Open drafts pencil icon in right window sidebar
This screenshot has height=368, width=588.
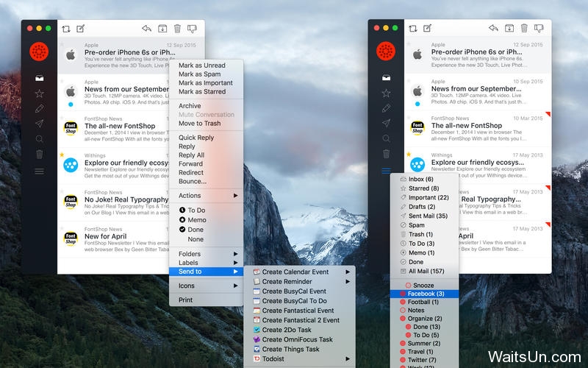387,108
